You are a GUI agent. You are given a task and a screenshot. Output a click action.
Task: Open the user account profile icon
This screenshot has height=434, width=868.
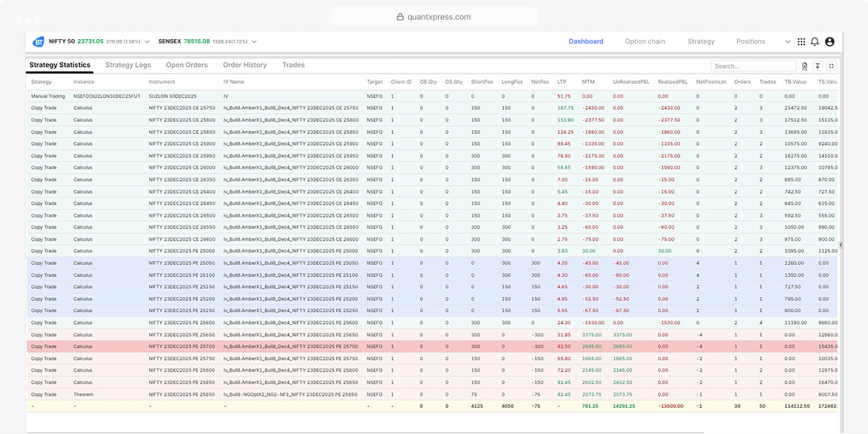[x=830, y=41]
